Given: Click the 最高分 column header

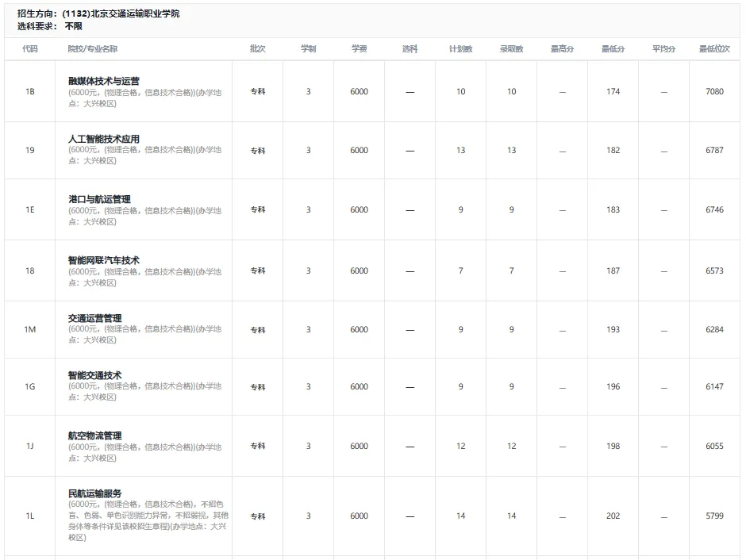Looking at the screenshot, I should [563, 49].
